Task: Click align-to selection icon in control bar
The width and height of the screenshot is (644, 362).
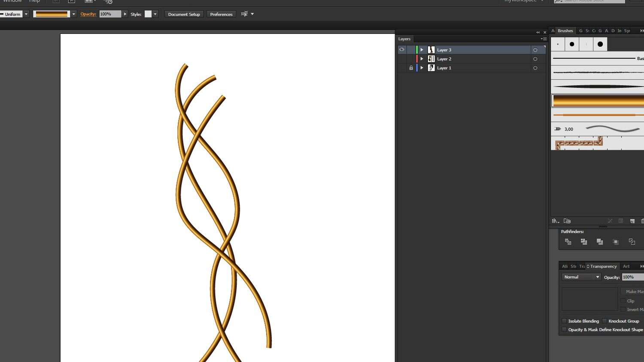Action: click(x=244, y=14)
